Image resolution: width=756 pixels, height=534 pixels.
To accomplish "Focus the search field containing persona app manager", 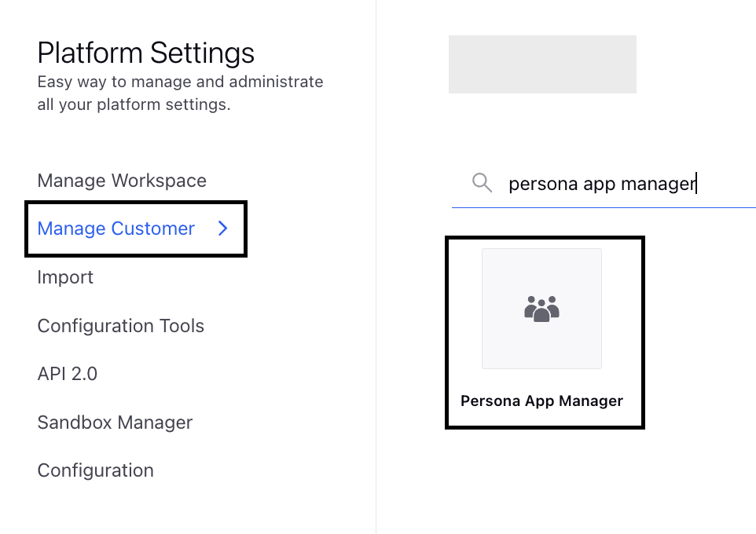I will [x=604, y=184].
